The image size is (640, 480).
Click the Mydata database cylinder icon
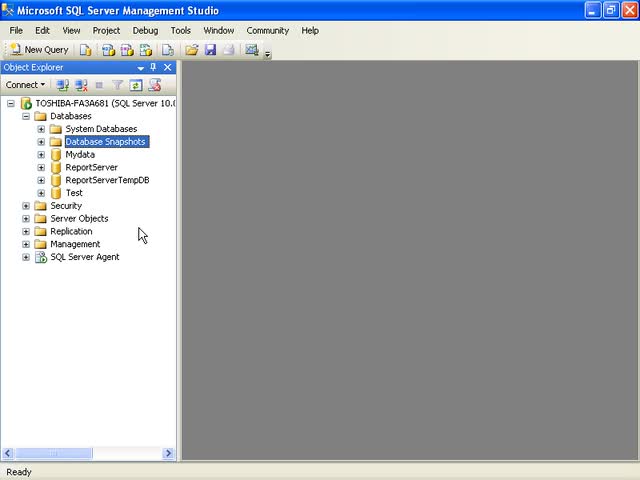click(56, 155)
